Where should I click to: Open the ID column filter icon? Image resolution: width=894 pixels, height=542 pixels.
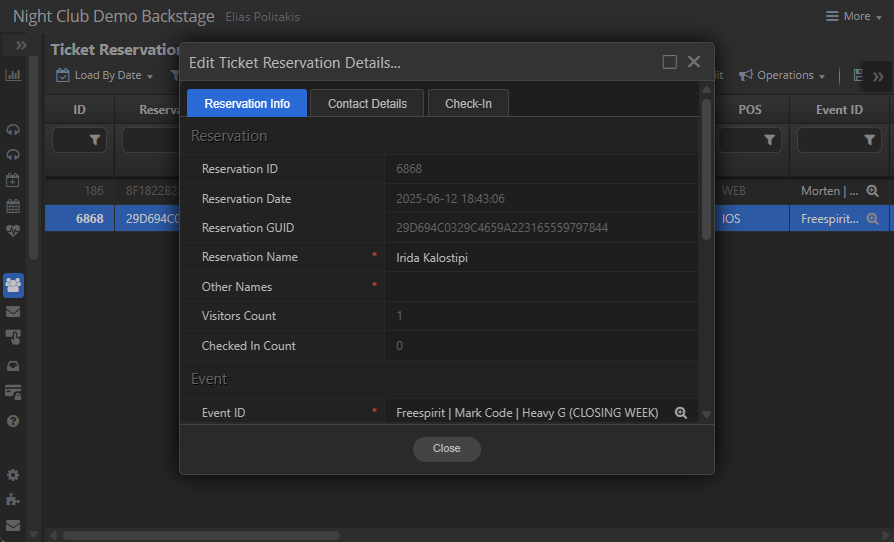point(95,140)
